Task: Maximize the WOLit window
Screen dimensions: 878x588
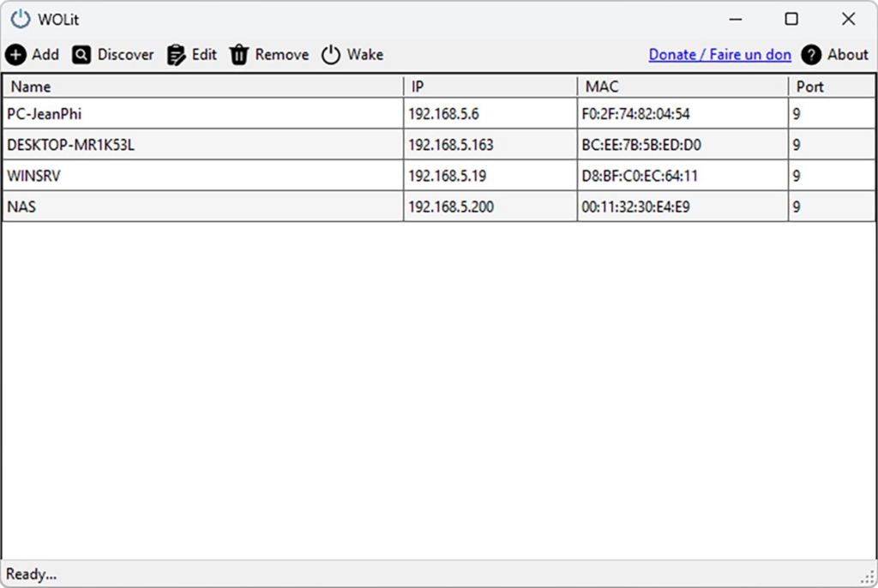Action: pyautogui.click(x=791, y=19)
